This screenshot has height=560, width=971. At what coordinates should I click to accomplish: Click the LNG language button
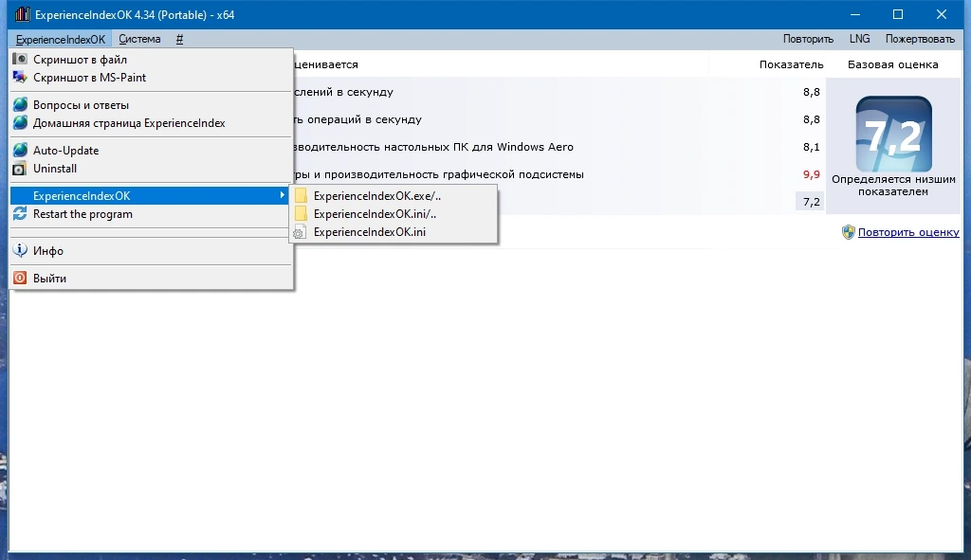(x=859, y=39)
